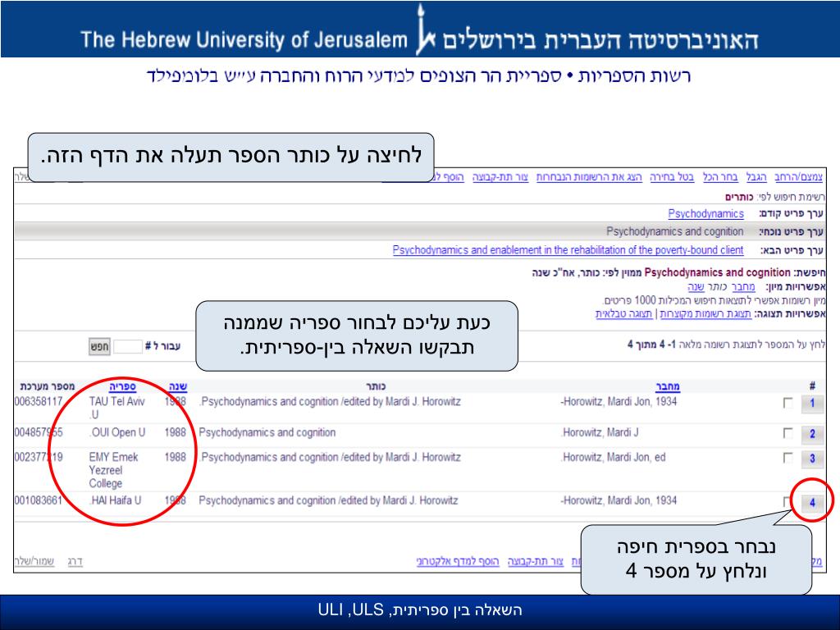Click the צמצם/הרחב link
Image resolution: width=840 pixels, height=630 pixels.
(x=798, y=177)
